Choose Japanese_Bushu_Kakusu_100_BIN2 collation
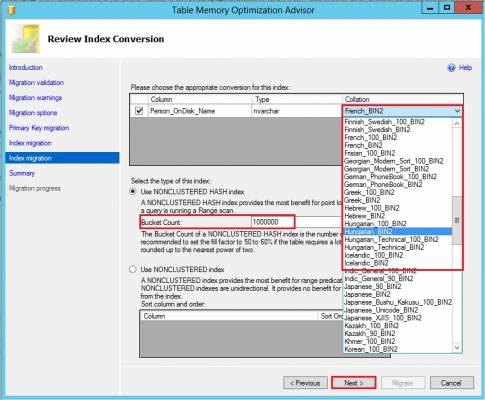Image resolution: width=485 pixels, height=400 pixels. pyautogui.click(x=398, y=302)
